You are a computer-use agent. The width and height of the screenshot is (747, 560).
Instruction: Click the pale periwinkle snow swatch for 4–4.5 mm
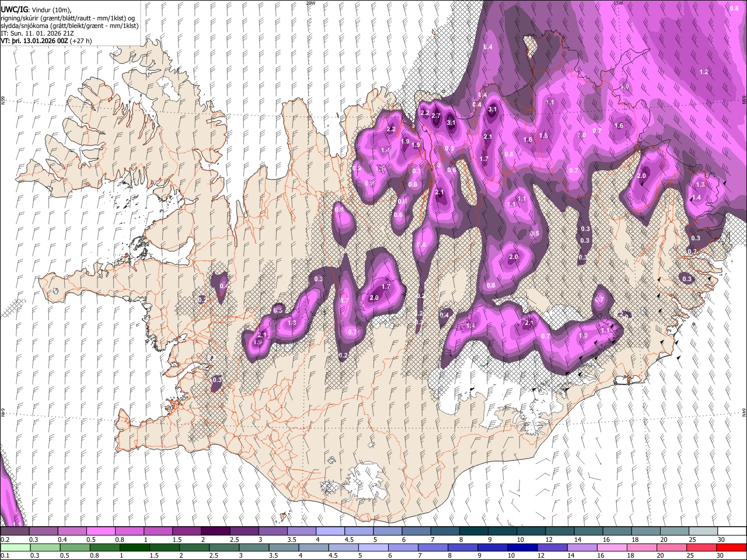[330, 531]
